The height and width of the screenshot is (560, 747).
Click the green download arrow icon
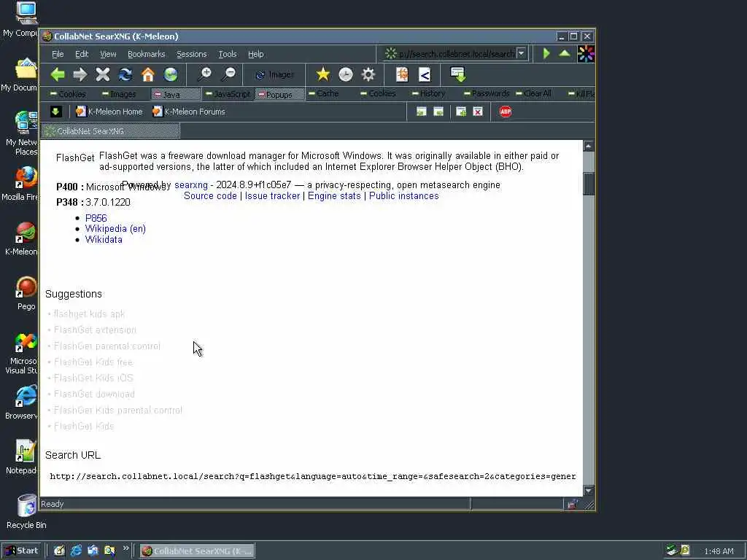(458, 74)
